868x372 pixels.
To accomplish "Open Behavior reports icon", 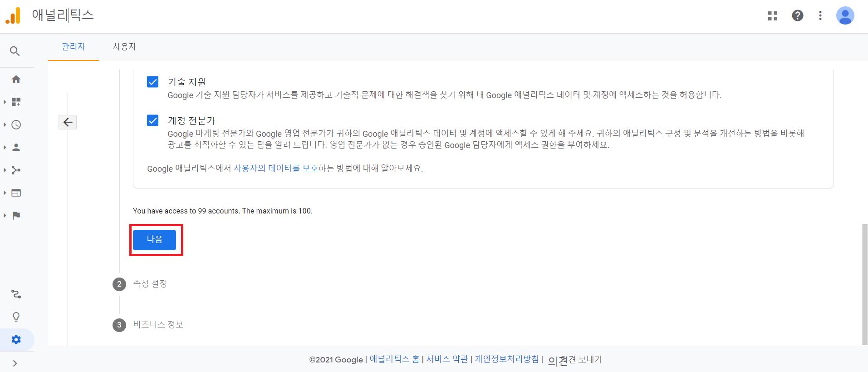I will [16, 193].
